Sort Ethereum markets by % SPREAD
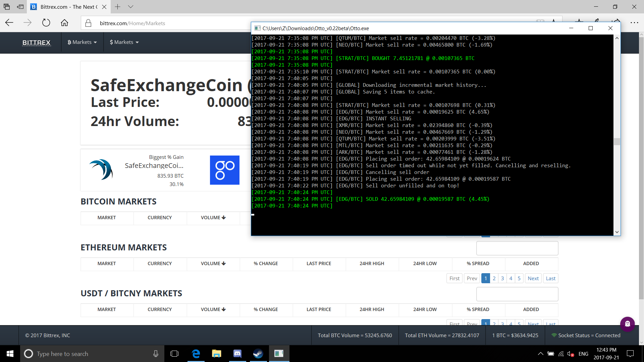The width and height of the screenshot is (644, 362). (x=478, y=263)
